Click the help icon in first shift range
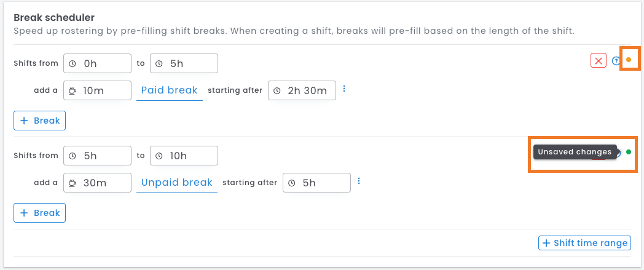This screenshot has width=644, height=270. tap(616, 60)
